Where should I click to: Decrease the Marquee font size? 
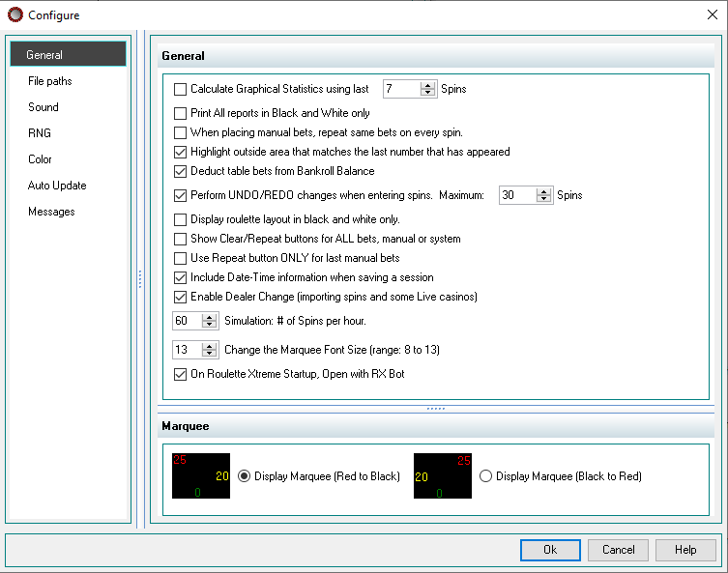click(210, 353)
